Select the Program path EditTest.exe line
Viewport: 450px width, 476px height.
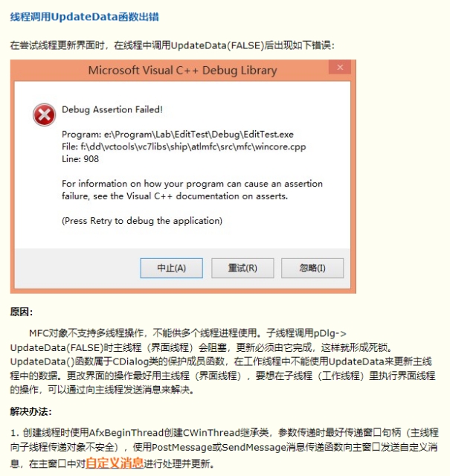[178, 135]
